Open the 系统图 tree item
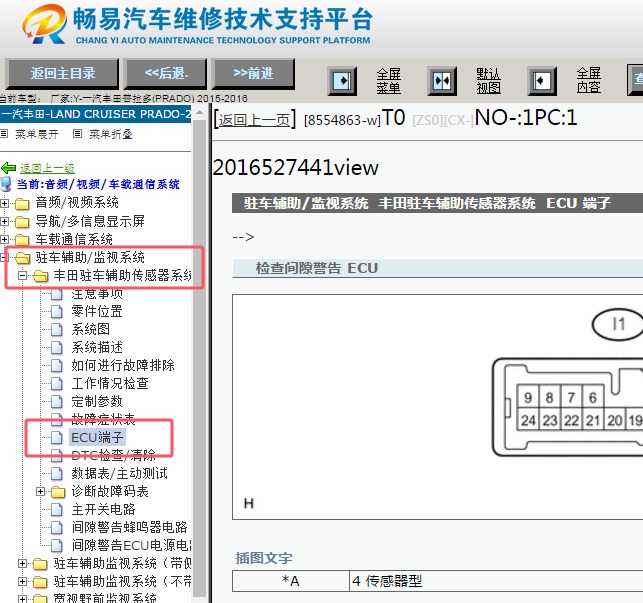The width and height of the screenshot is (643, 603). (90, 329)
